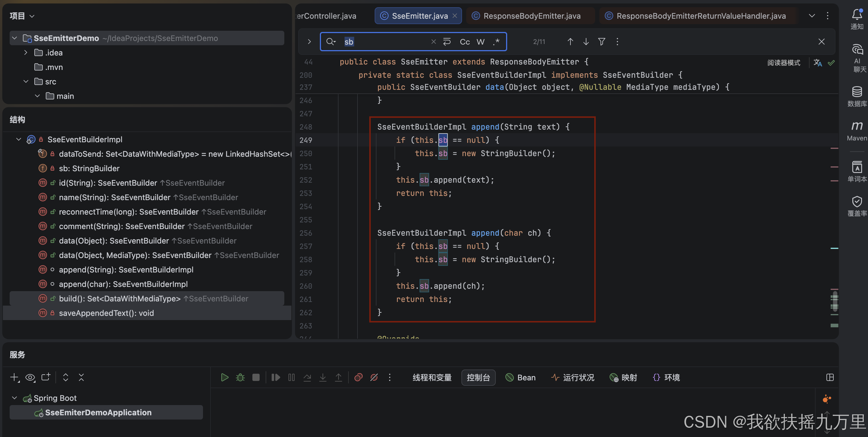868x437 pixels.
Task: Open services in new tab
Action: tap(45, 377)
